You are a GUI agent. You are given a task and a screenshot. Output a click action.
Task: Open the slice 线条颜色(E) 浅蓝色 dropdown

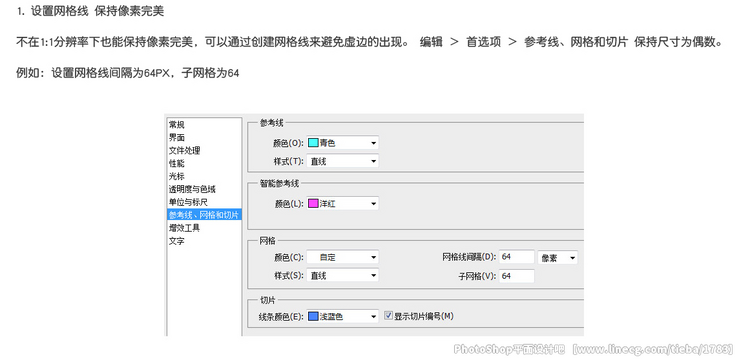342,317
